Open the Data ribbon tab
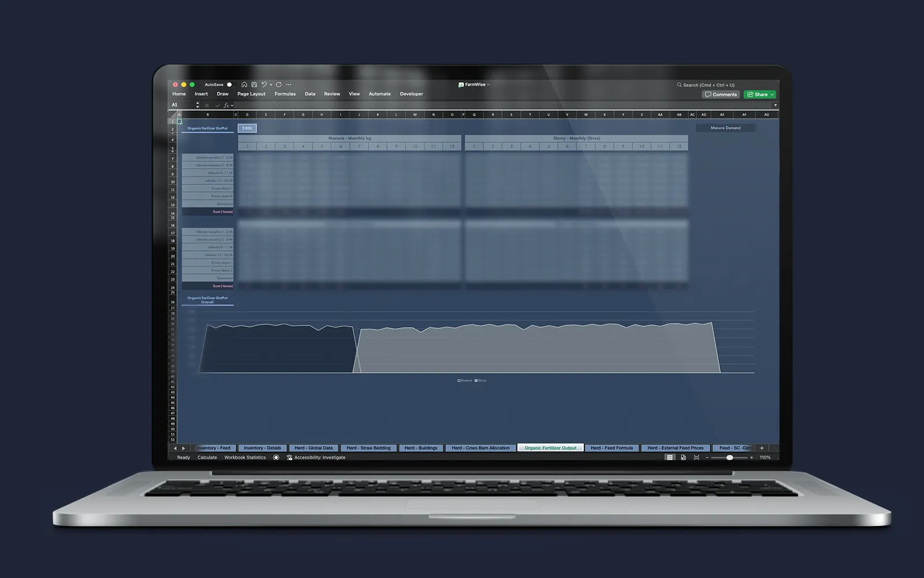This screenshot has width=924, height=578. tap(310, 94)
